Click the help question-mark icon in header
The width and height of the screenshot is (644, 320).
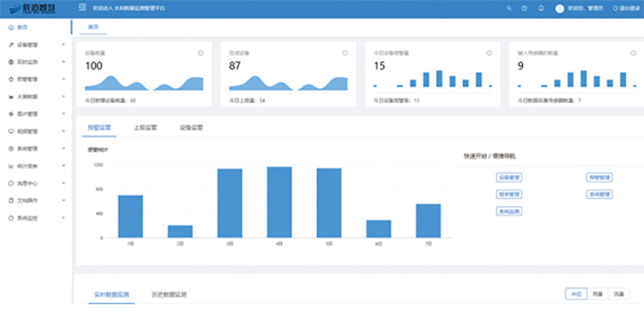[525, 9]
